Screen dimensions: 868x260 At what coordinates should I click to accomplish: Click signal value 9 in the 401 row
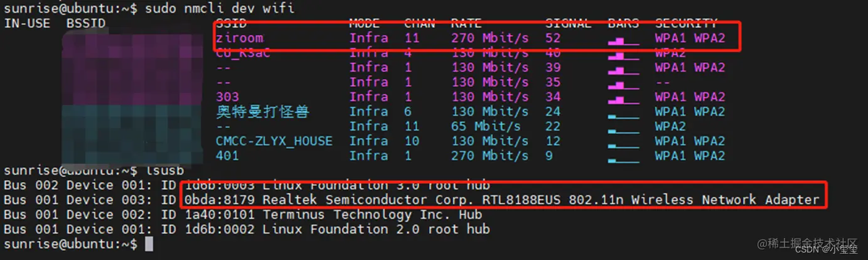click(549, 156)
